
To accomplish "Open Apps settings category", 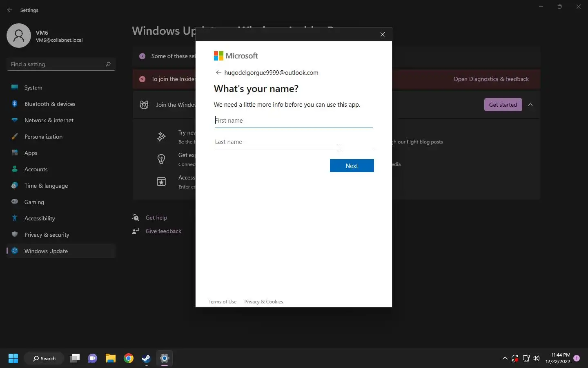I will [61, 153].
